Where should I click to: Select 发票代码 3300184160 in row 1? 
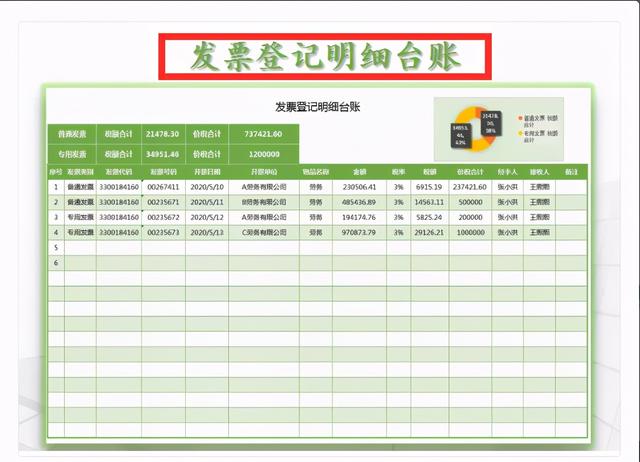point(119,187)
